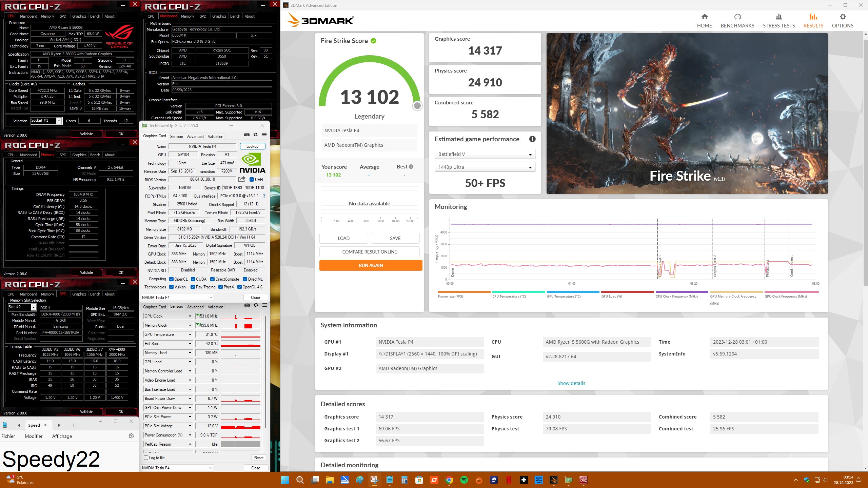This screenshot has width=868, height=488.
Task: Toggle the PhysX checkbox
Action: tap(220, 287)
